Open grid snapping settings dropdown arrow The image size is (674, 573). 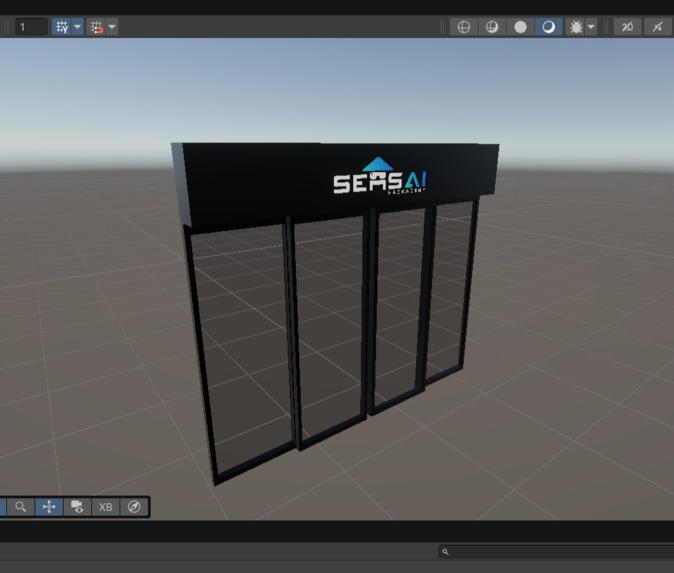112,27
